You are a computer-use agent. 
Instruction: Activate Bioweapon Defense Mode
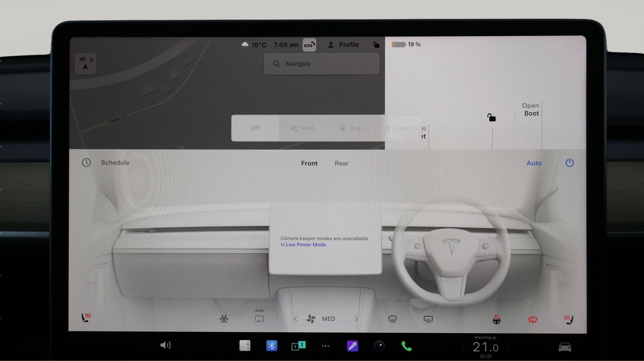(x=224, y=319)
